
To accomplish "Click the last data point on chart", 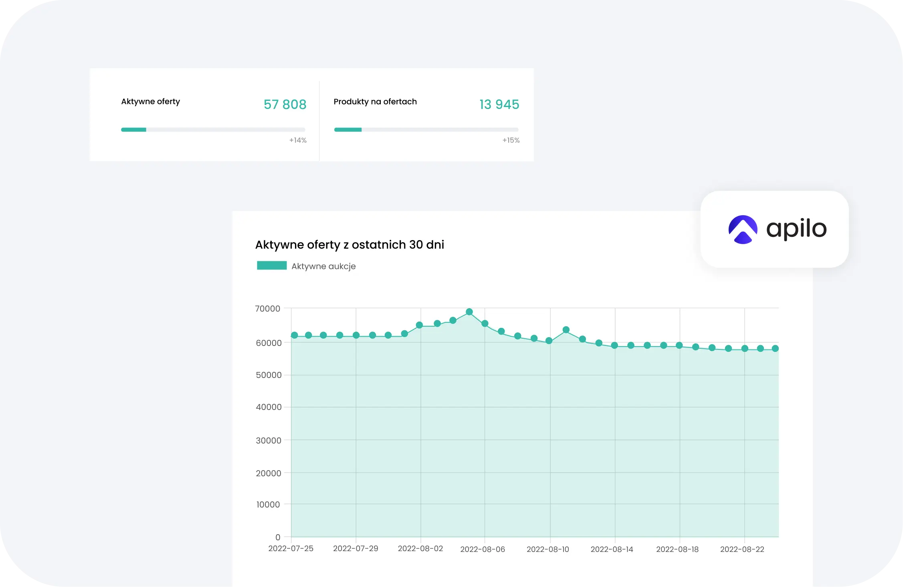I will (775, 348).
